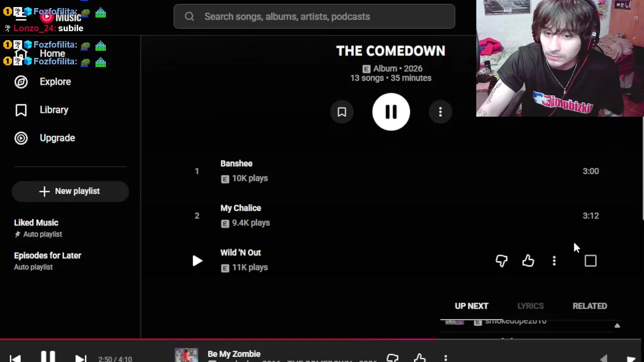This screenshot has width=644, height=362.
Task: Create a New playlist
Action: [70, 191]
